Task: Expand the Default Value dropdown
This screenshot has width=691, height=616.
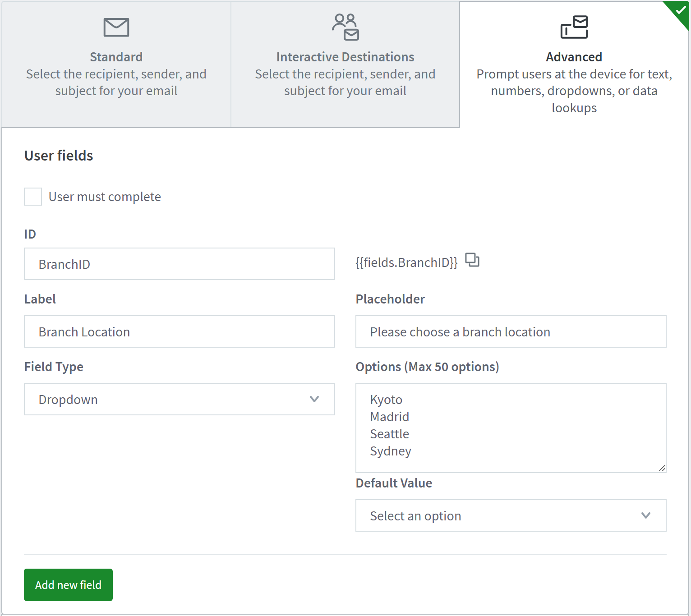Action: tap(511, 515)
